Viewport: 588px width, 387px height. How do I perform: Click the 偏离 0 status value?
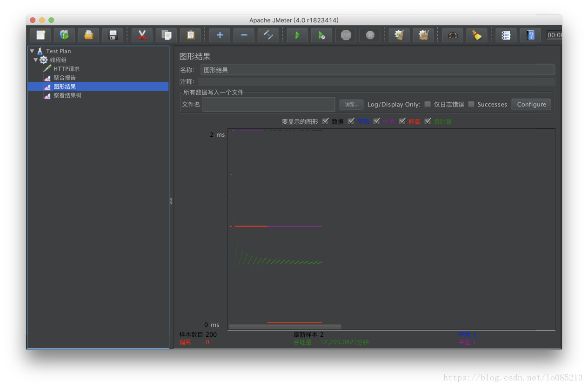[x=207, y=342]
